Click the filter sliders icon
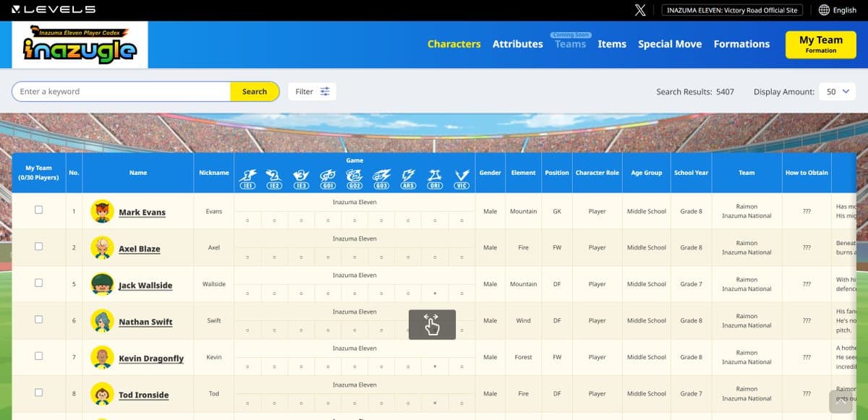The image size is (868, 420). [x=325, y=92]
